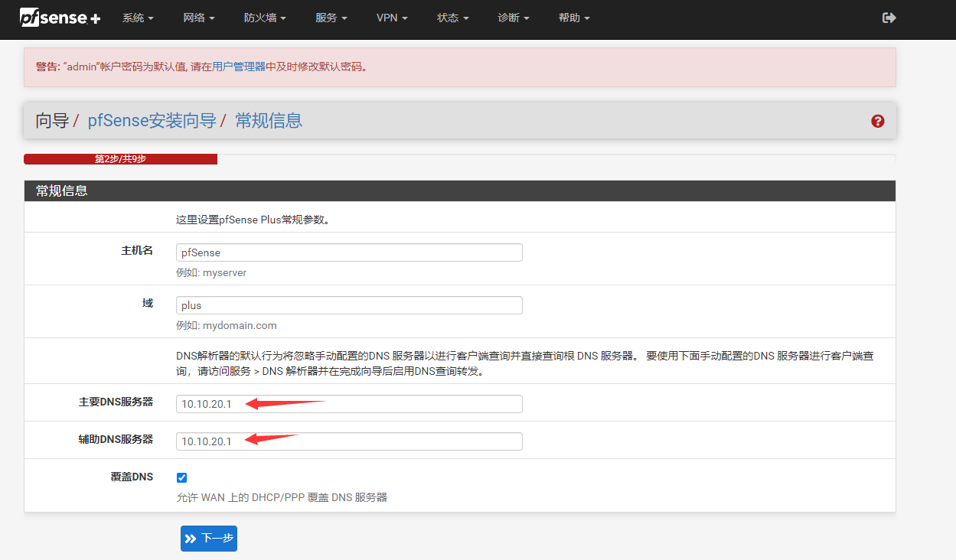
Task: Click the 下一步 button
Action: coord(209,539)
